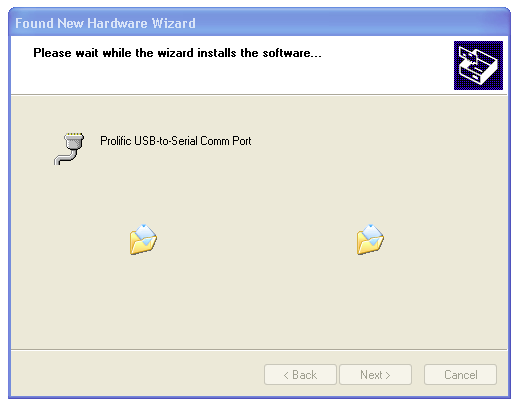This screenshot has width=523, height=404.
Task: Click the empty space between the two folder icons
Action: [x=257, y=240]
